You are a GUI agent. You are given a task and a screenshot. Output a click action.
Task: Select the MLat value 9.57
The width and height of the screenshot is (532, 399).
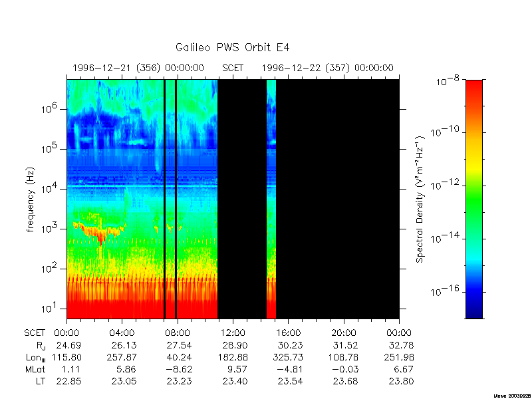click(237, 369)
